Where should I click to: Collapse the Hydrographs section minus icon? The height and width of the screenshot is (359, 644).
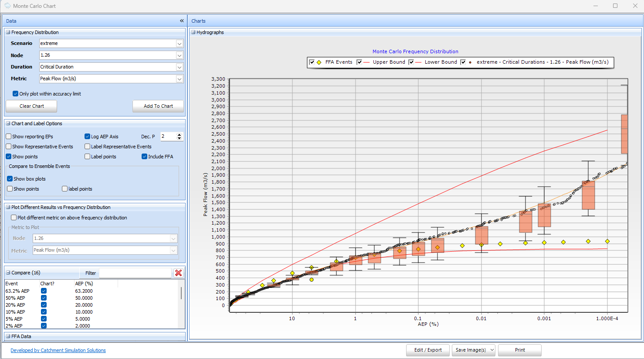pos(193,32)
